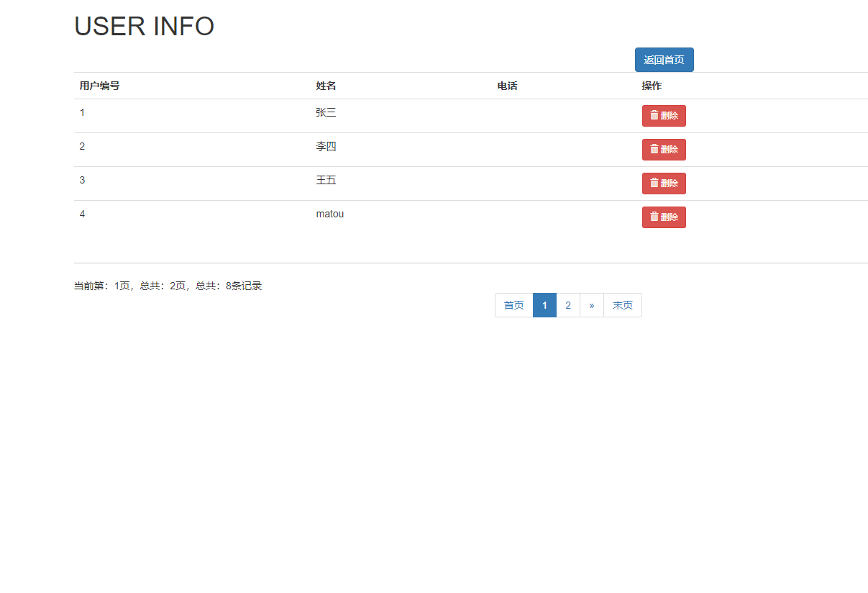Go to next page with » arrow

[x=592, y=305]
